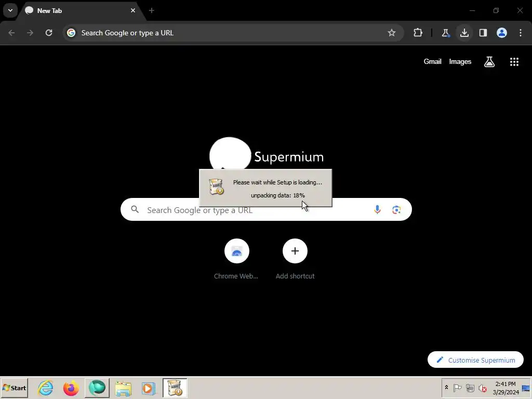Toggle the side panel
This screenshot has width=532, height=399.
483,33
